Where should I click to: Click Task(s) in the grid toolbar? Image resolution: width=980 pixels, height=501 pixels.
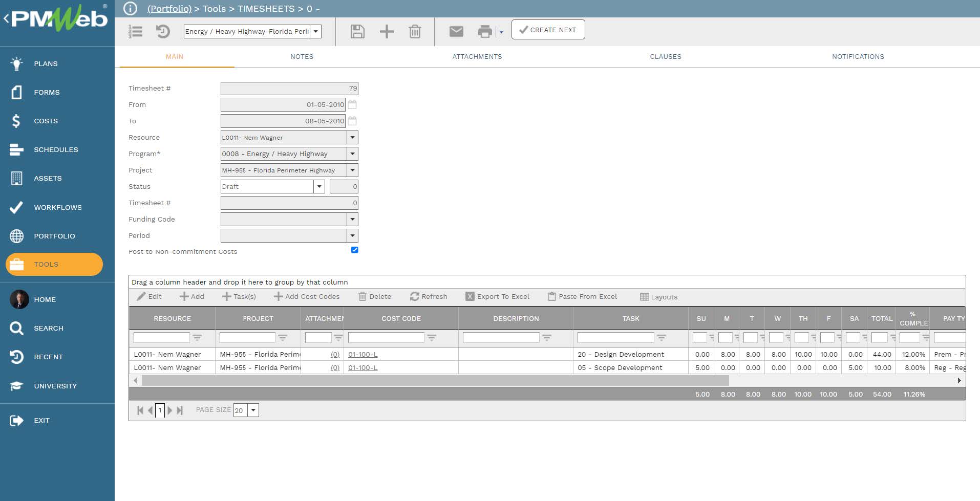point(239,296)
